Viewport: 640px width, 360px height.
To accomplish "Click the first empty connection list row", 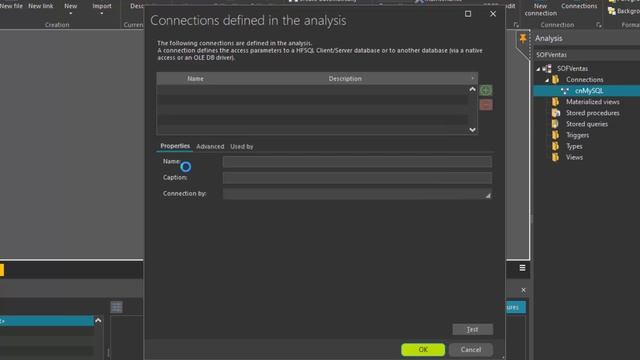I will (312, 90).
